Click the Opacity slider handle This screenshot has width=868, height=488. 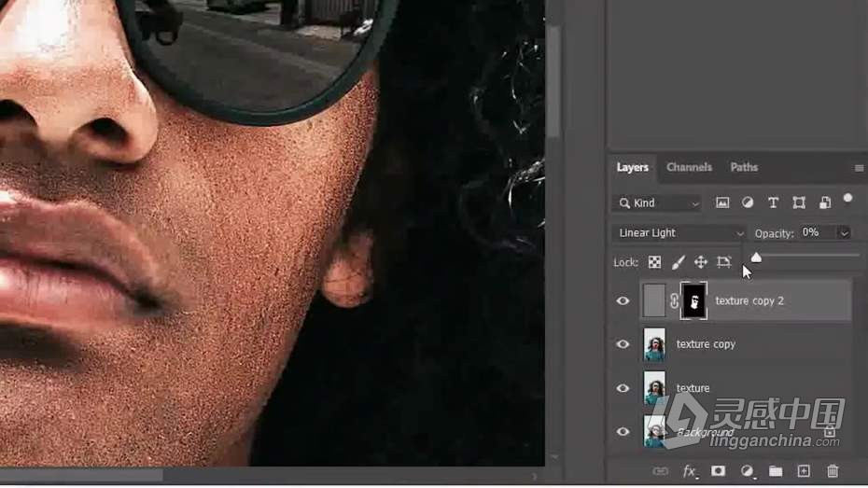tap(756, 258)
